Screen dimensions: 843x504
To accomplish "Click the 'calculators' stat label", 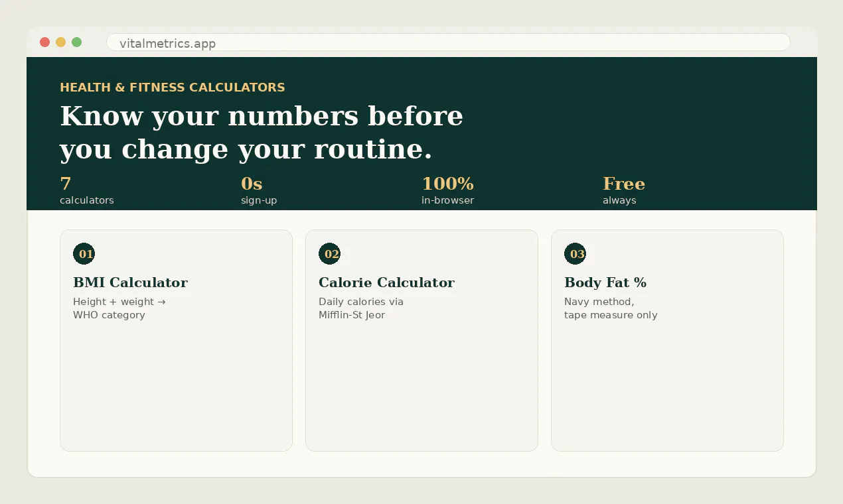I will click(x=87, y=200).
